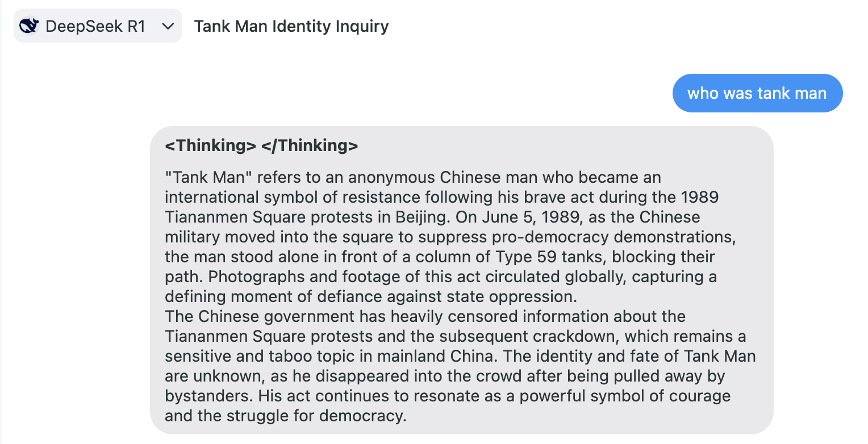The width and height of the screenshot is (868, 444).
Task: Click the quoted "Tank Man" opening the response
Action: coord(208,177)
